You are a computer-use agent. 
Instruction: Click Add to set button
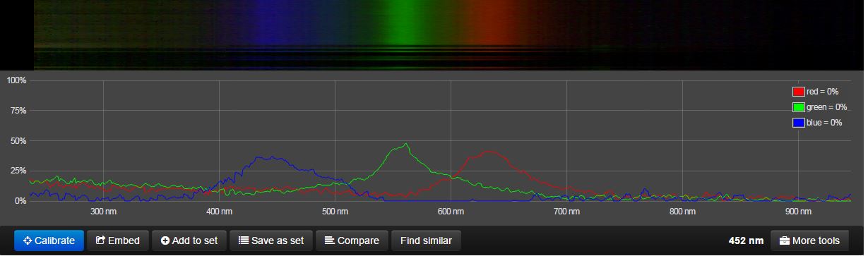pyautogui.click(x=189, y=240)
